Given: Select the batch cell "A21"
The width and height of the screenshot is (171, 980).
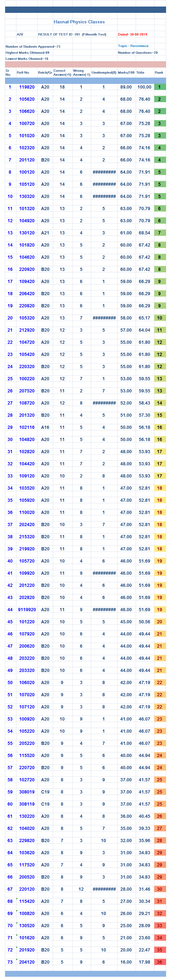Looking at the screenshot, I should pyautogui.click(x=45, y=233).
